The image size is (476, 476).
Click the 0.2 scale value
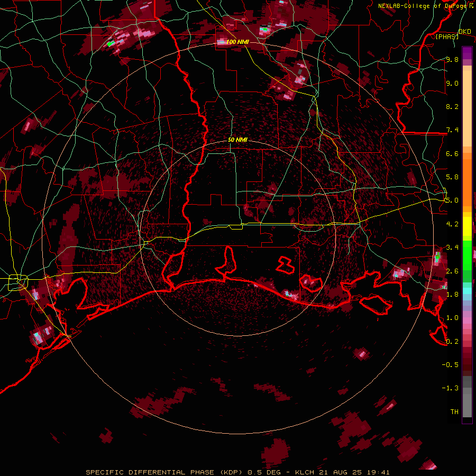click(x=452, y=341)
